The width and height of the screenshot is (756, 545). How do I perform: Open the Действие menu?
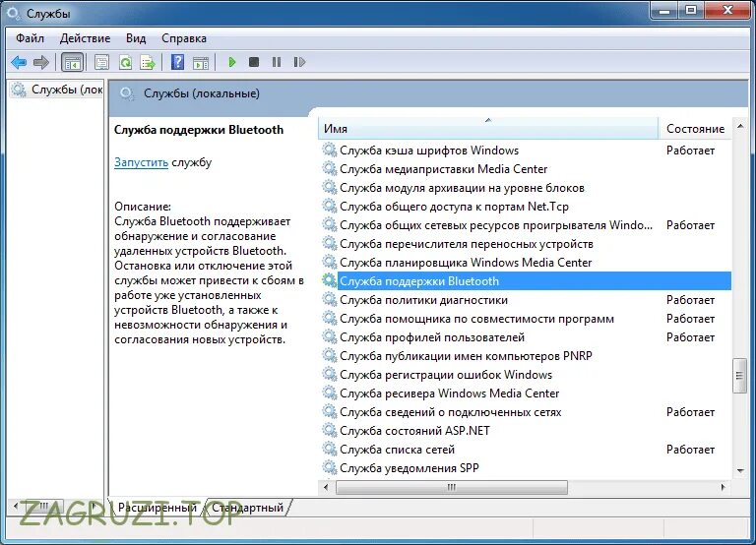point(85,38)
